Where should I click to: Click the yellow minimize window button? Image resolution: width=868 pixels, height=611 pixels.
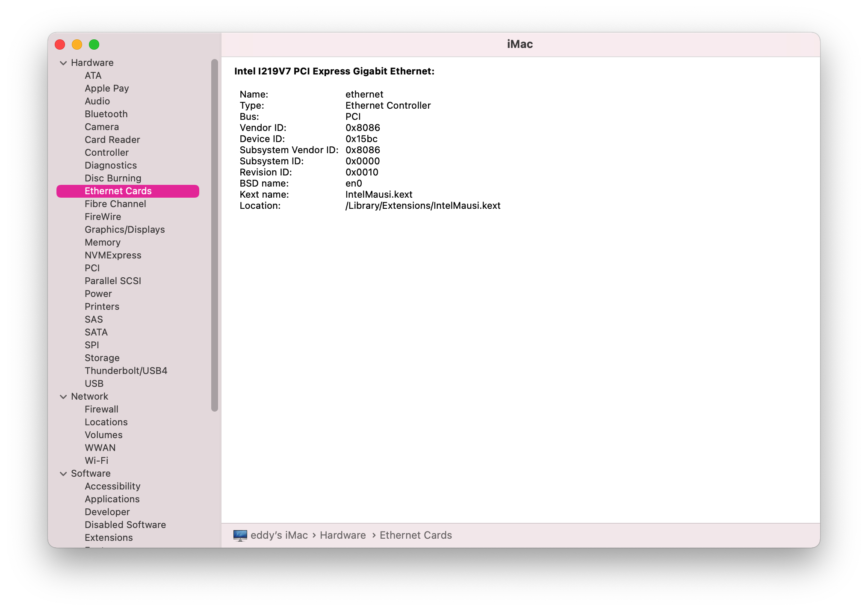coord(77,44)
